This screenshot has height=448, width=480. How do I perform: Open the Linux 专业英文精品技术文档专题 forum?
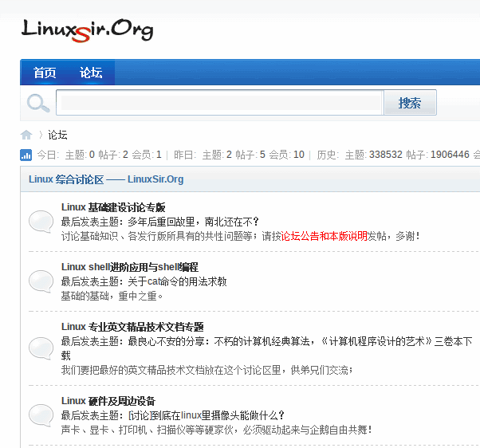point(132,327)
